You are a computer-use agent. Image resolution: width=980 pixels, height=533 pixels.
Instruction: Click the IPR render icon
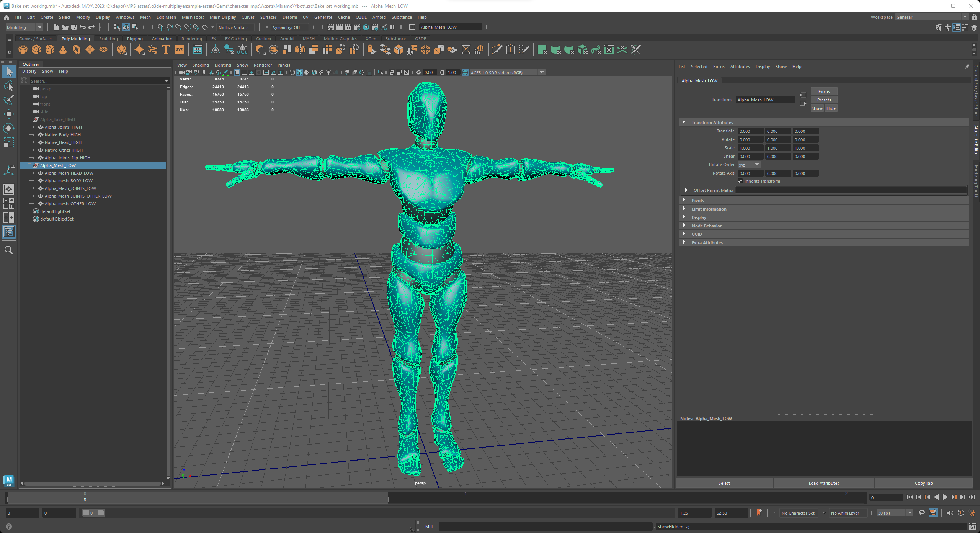[x=348, y=27]
